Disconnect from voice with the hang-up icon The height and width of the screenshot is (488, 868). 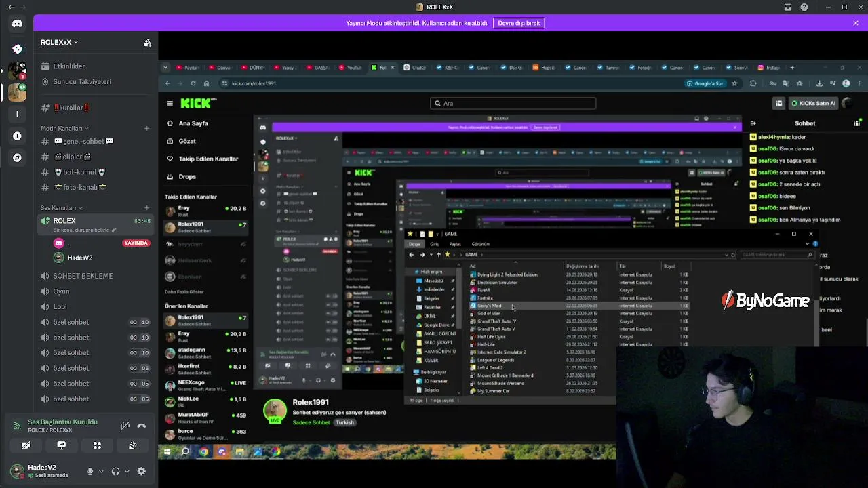(x=142, y=426)
